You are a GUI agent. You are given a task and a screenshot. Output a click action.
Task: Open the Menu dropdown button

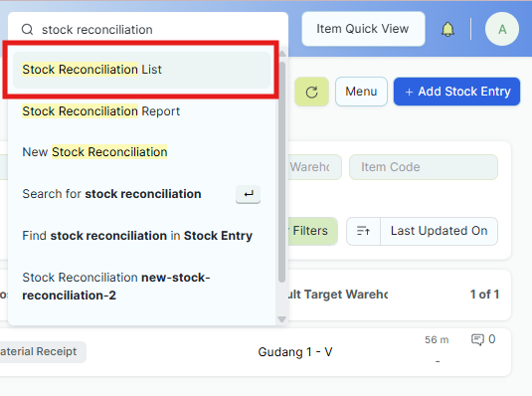361,92
